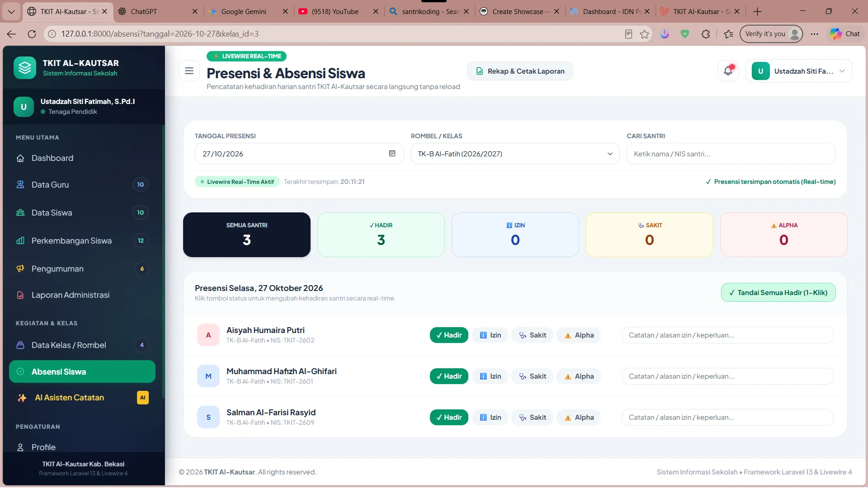Image resolution: width=868 pixels, height=488 pixels.
Task: Go back with browser back arrow
Action: 12,34
